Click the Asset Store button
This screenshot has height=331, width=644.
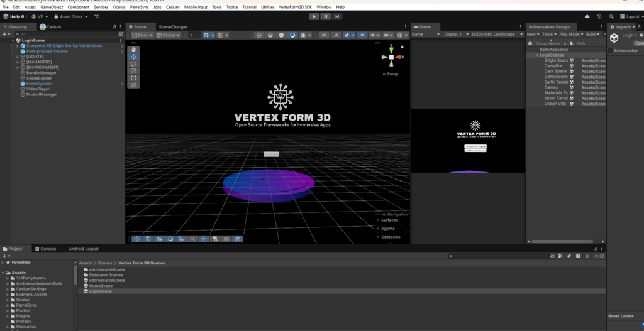tap(71, 16)
